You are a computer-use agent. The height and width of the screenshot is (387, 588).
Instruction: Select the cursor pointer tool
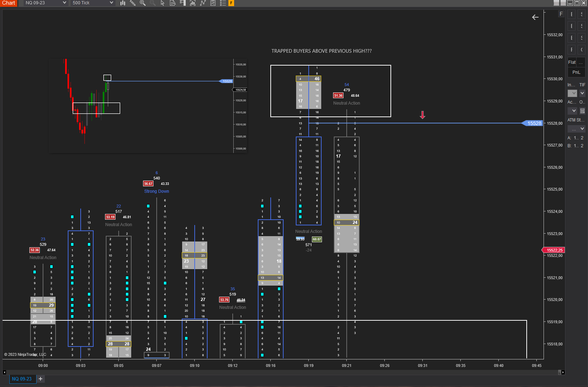[162, 3]
